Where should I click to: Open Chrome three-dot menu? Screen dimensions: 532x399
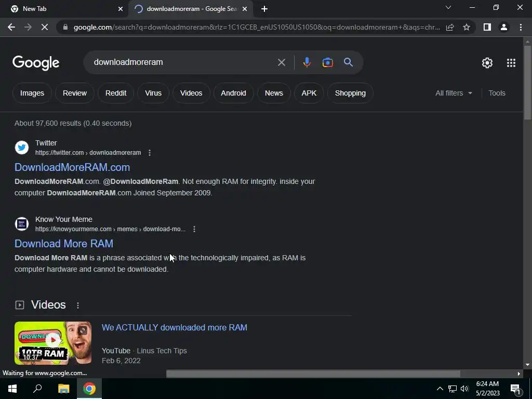[x=521, y=27]
